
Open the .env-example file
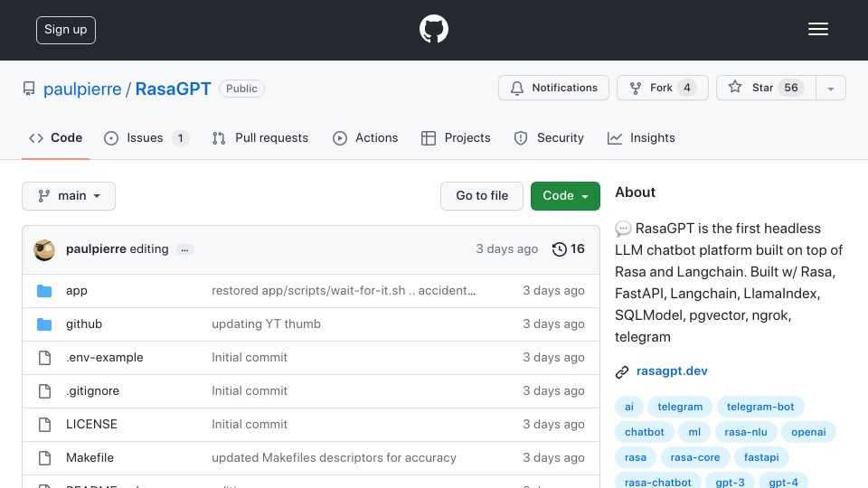click(x=105, y=358)
